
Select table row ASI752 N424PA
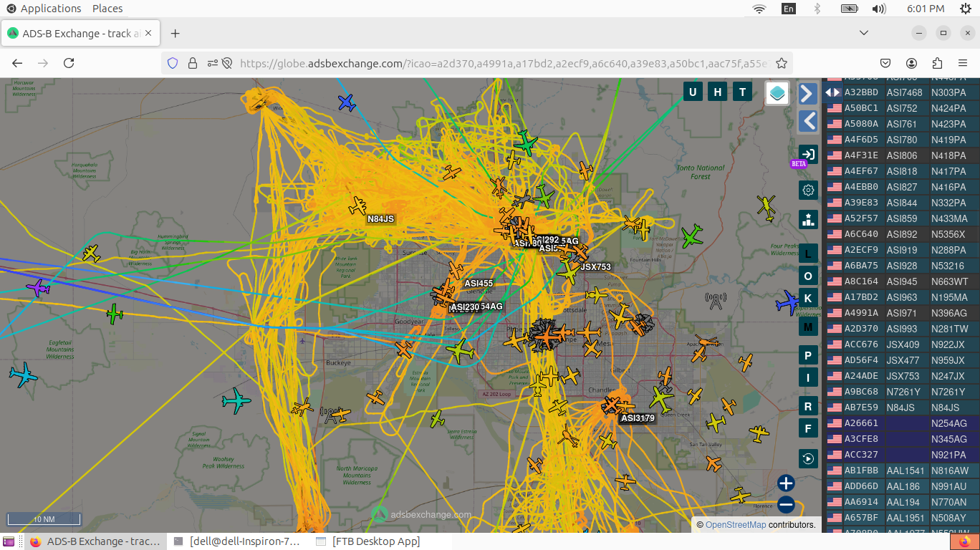[903, 108]
